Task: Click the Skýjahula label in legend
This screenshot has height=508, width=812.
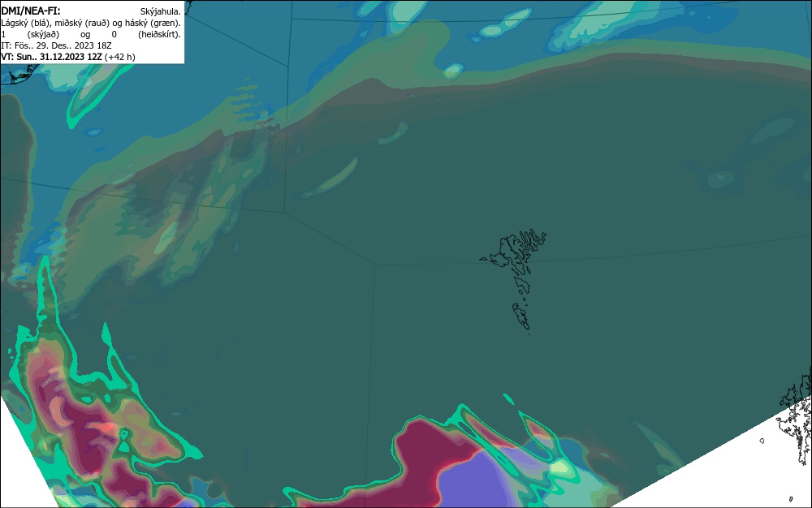Action: (161, 11)
